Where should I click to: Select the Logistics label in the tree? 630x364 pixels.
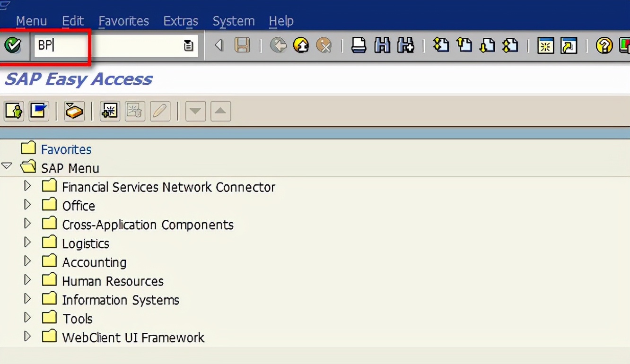86,244
